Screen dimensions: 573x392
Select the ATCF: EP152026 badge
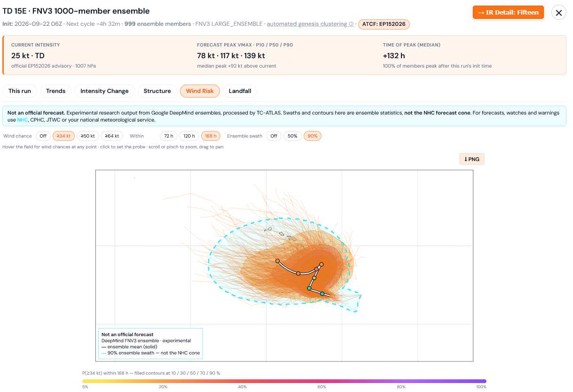(384, 24)
